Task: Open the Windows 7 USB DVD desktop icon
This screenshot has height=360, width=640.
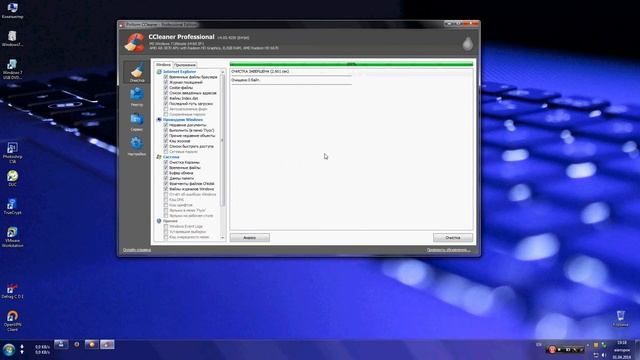Action: coord(12,69)
